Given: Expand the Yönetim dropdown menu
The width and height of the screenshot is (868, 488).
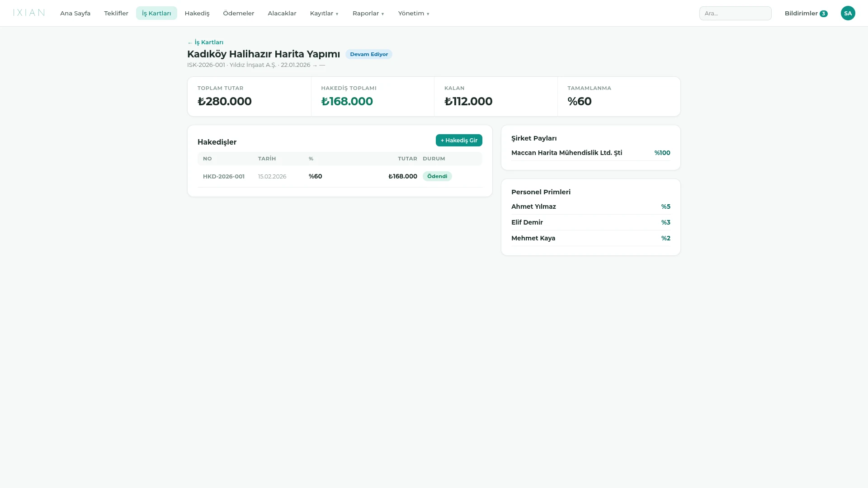Looking at the screenshot, I should tap(414, 13).
